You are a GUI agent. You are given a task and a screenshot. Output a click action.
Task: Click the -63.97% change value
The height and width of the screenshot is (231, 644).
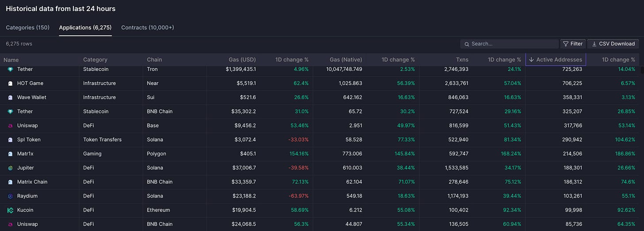click(x=299, y=196)
